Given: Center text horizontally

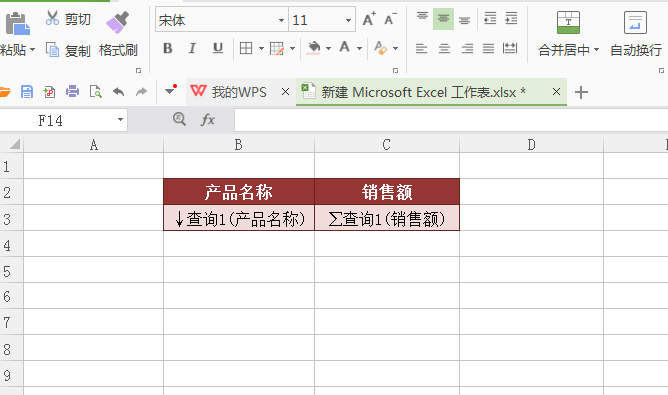Looking at the screenshot, I should click(444, 49).
